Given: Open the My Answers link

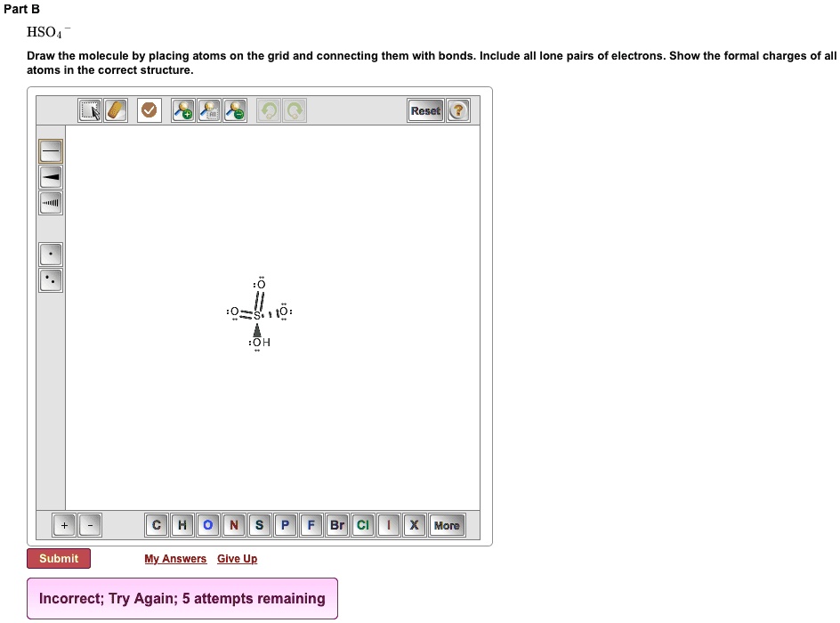Looking at the screenshot, I should [175, 558].
